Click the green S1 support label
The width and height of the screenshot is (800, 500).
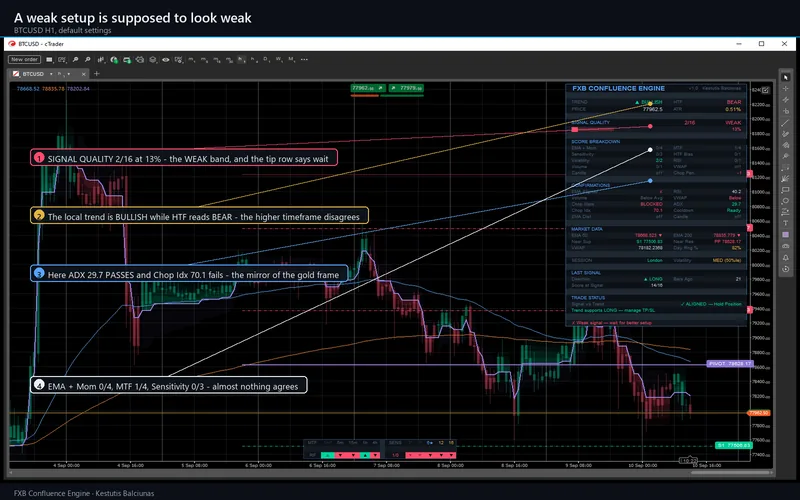pos(734,445)
